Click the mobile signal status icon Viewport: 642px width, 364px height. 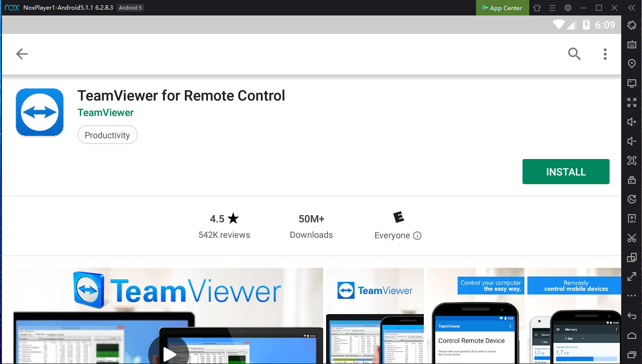pos(571,25)
